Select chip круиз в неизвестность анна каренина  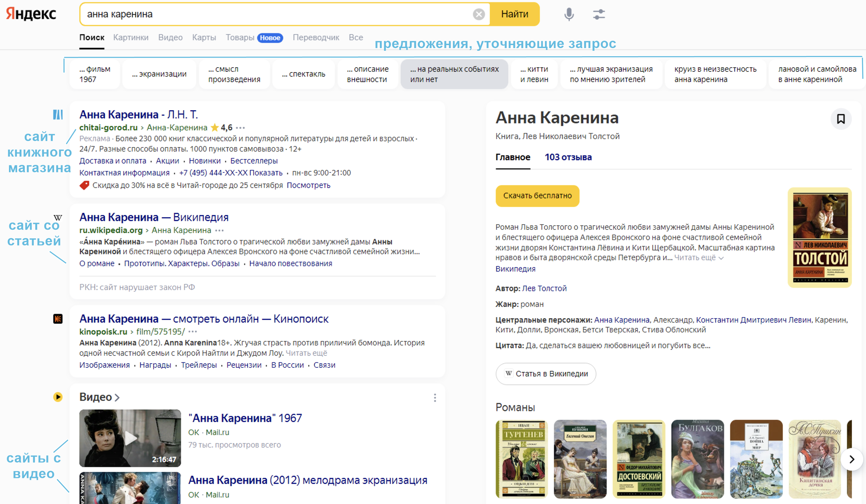pos(715,74)
